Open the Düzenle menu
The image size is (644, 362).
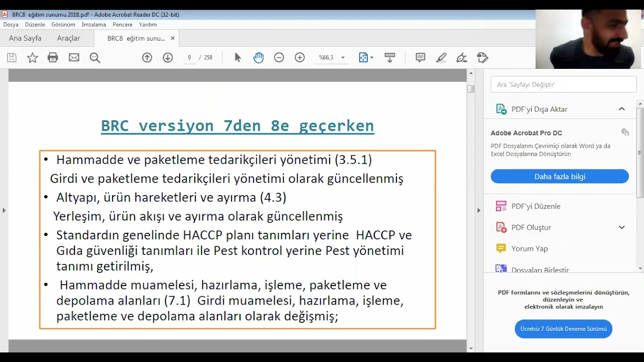click(35, 25)
